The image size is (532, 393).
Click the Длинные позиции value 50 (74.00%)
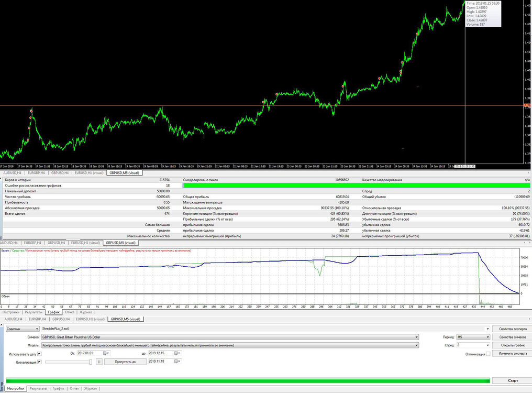click(521, 214)
